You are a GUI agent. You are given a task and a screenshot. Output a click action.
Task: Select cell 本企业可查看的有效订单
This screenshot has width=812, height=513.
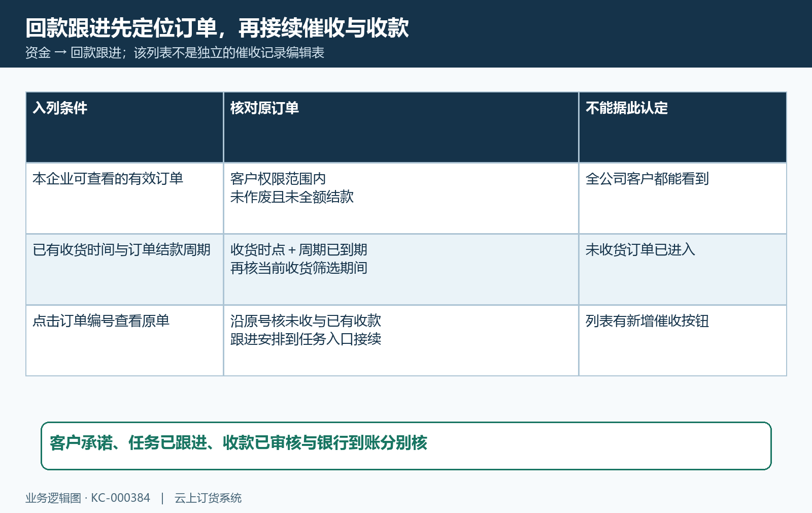[x=124, y=198]
